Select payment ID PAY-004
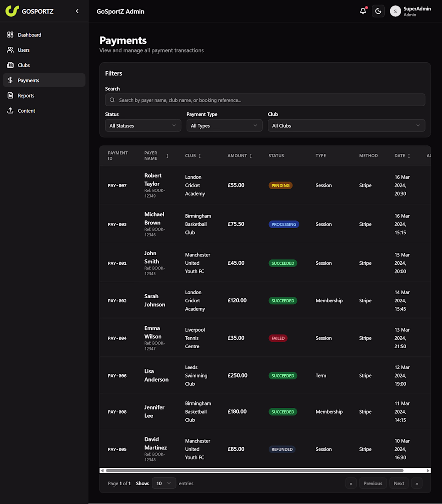Image resolution: width=442 pixels, height=504 pixels. tap(117, 338)
